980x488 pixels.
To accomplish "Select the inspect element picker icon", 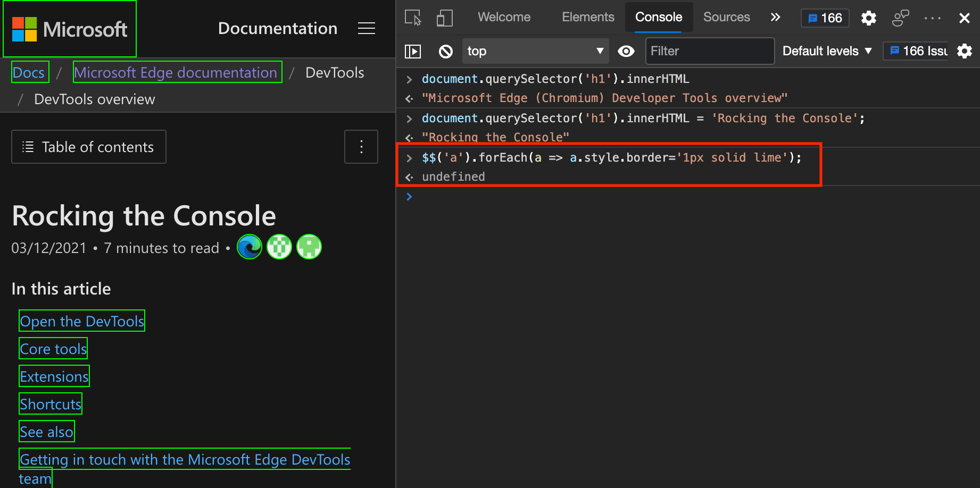I will coord(413,18).
